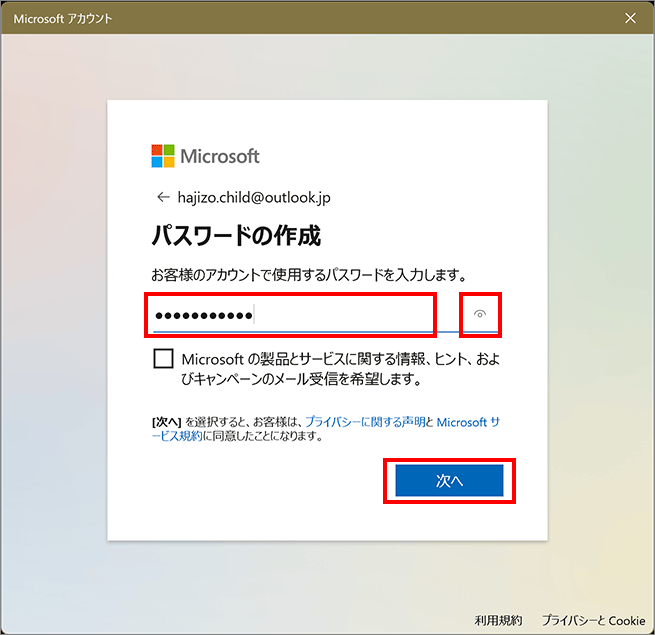Image resolution: width=655 pixels, height=635 pixels.
Task: Open the プライバシーに関する声明 link
Action: click(x=365, y=422)
